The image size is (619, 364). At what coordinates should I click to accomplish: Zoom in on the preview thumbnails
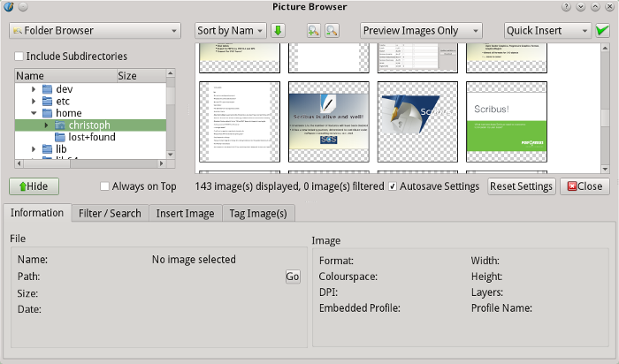pos(313,30)
